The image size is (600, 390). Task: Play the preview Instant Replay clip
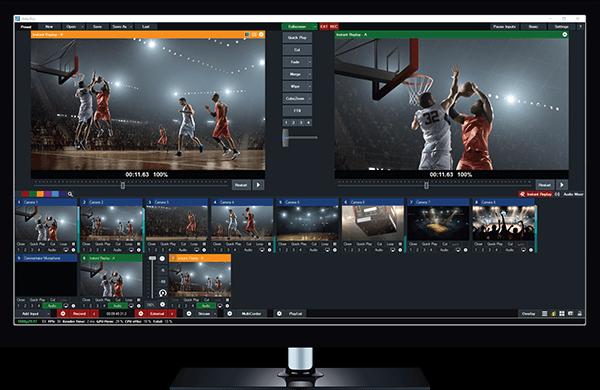258,185
